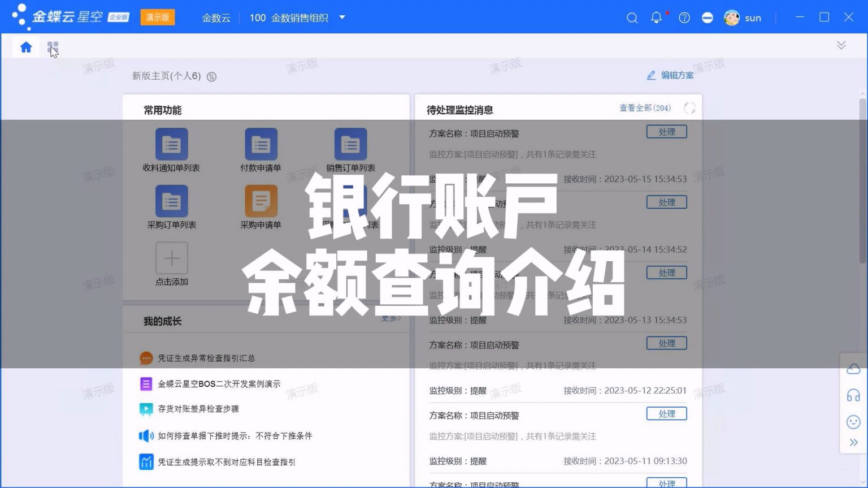Screen dimensions: 868x488
Task: Open 凭证生成异常检查指引汇总 article
Action: 206,358
